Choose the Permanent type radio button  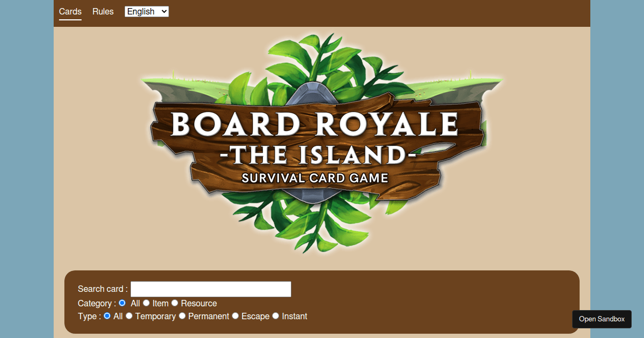pos(182,316)
